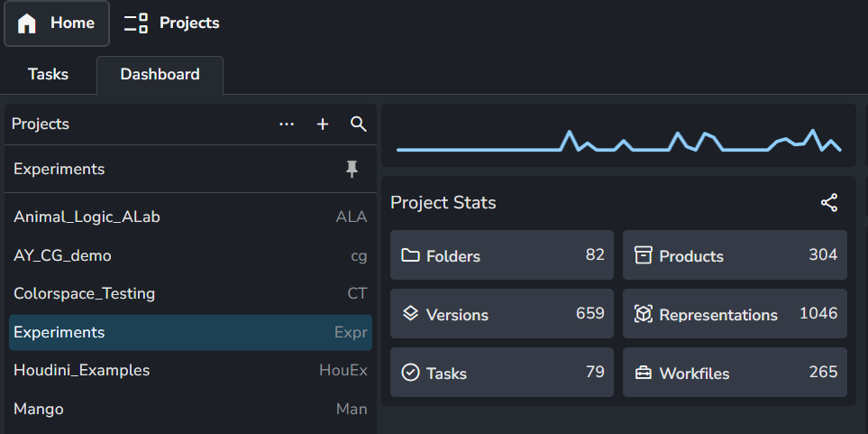Choose the Colorspace_Testing project

click(x=84, y=293)
